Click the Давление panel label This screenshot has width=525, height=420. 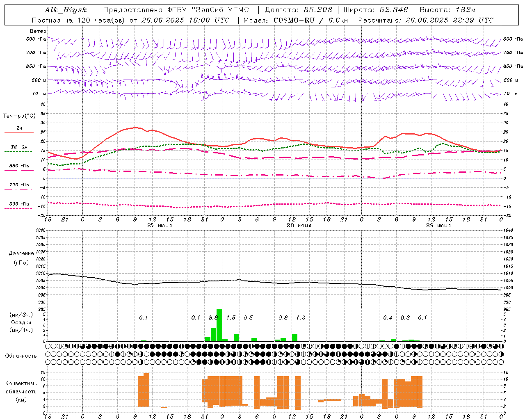pos(21,253)
